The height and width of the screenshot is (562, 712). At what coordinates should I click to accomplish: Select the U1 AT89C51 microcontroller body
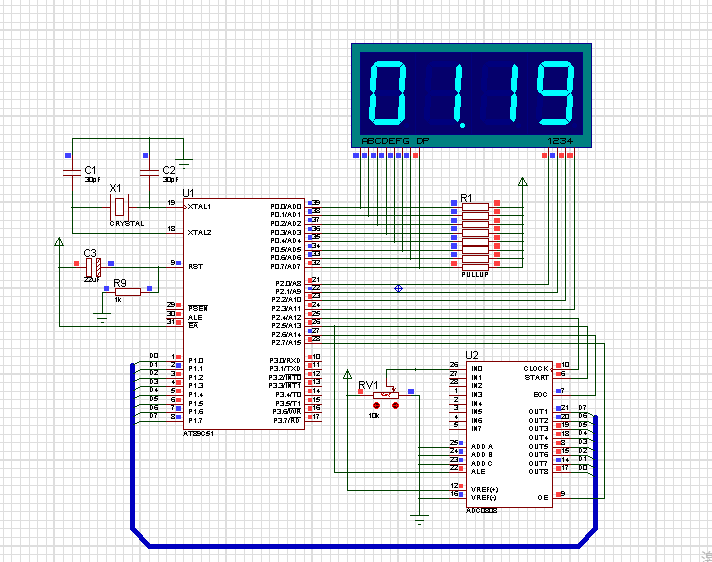[244, 314]
